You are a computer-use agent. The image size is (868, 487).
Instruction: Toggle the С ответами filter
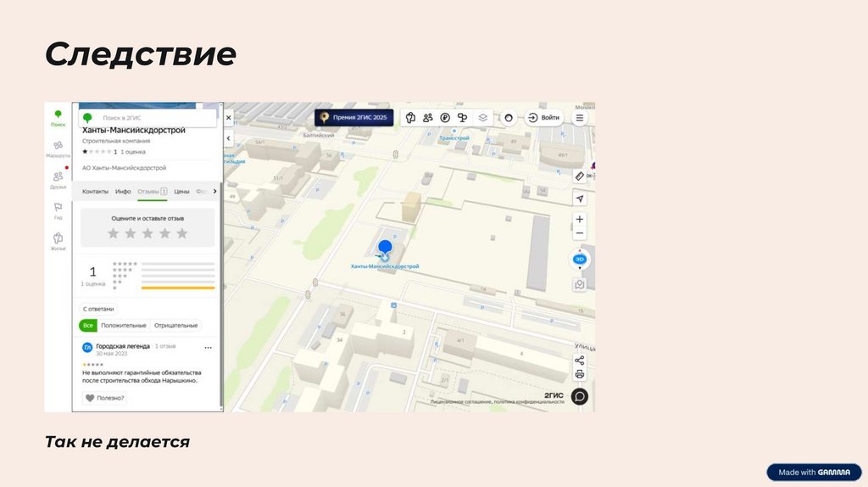click(98, 309)
